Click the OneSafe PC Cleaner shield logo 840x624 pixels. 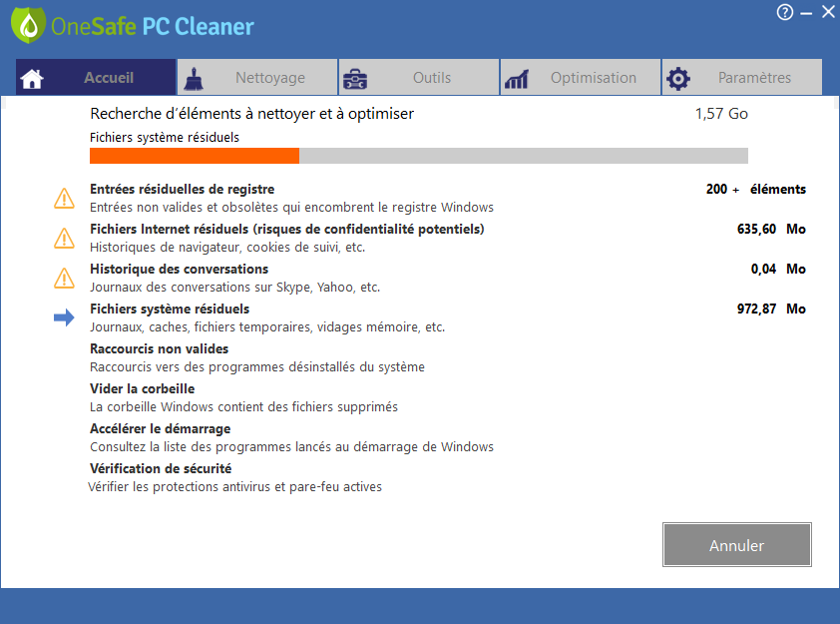coord(28,25)
